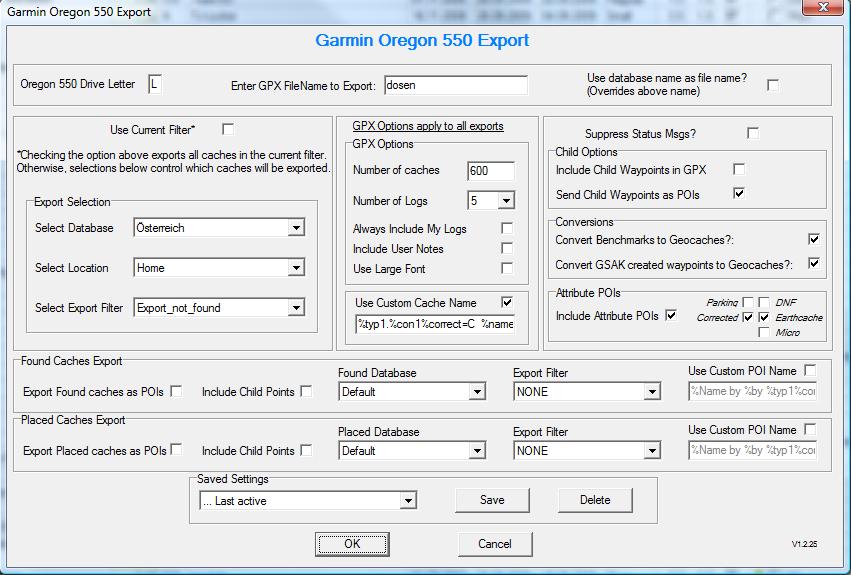Viewport: 851px width, 575px height.
Task: Check Include Child Points for Found caches
Action: [306, 391]
